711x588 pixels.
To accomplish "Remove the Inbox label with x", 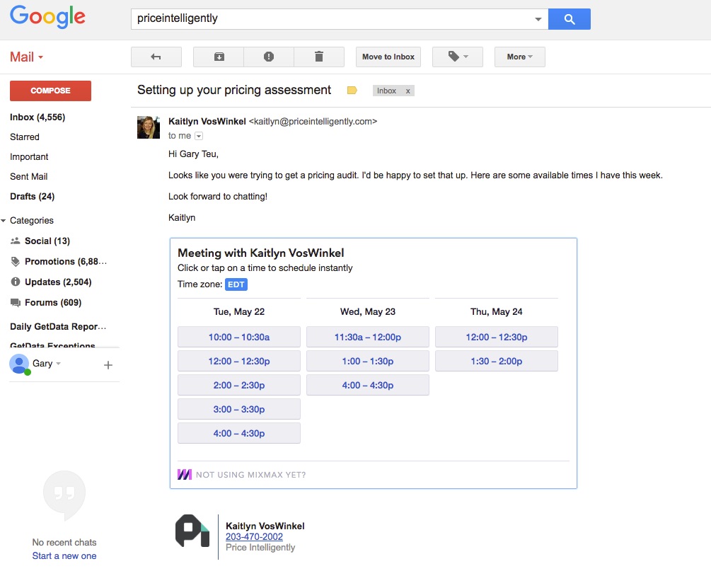I will (407, 91).
